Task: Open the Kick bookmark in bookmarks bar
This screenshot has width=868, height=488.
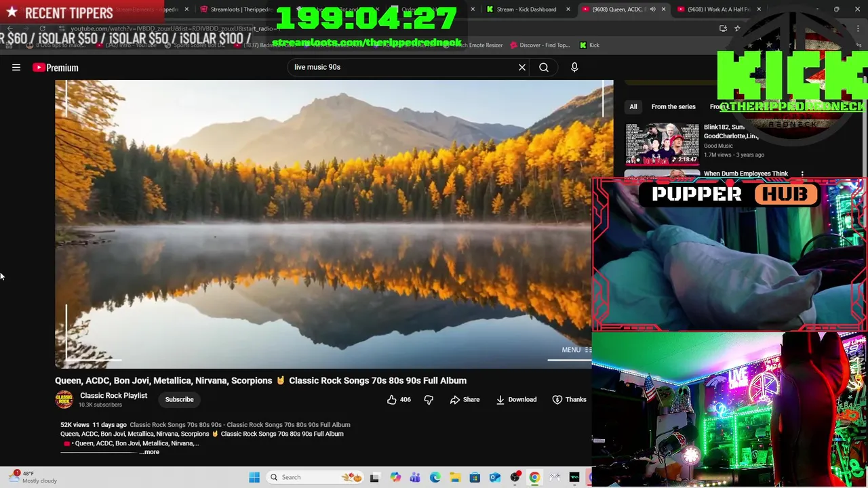Action: [589, 45]
